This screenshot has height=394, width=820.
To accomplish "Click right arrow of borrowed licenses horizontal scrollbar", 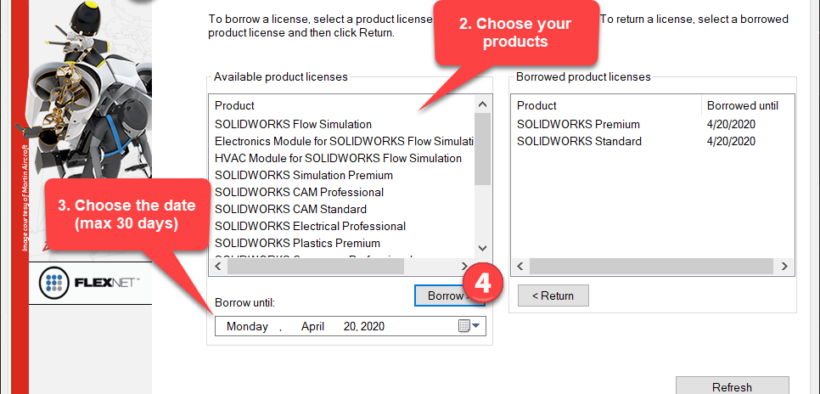I will coord(784,266).
